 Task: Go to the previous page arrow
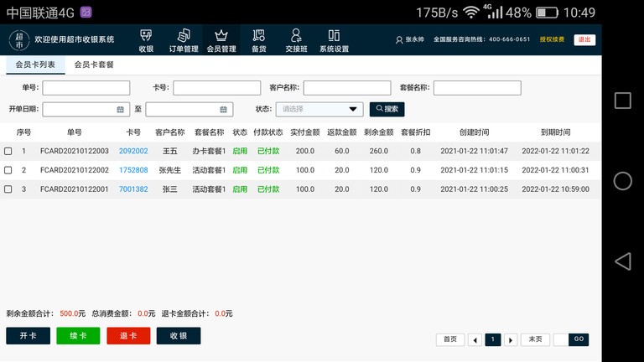[x=475, y=339]
